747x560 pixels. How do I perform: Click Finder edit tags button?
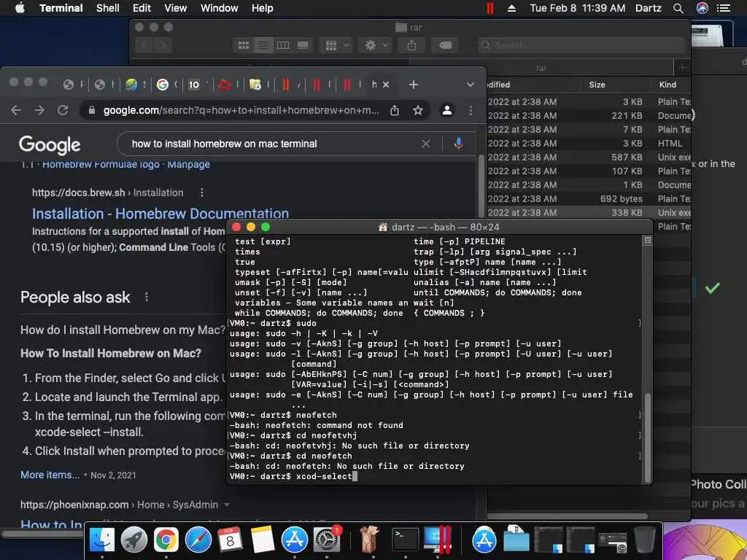pos(445,45)
